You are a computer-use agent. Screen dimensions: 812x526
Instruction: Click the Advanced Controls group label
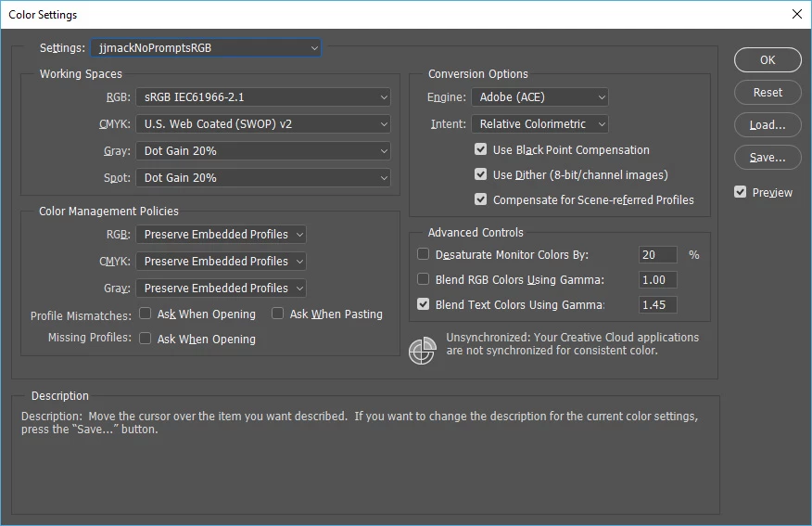[476, 232]
